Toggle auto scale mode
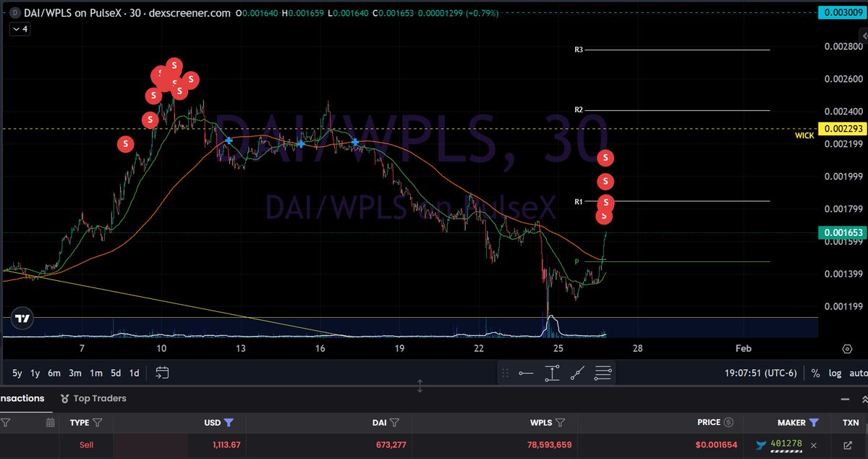The width and height of the screenshot is (868, 459). point(859,373)
